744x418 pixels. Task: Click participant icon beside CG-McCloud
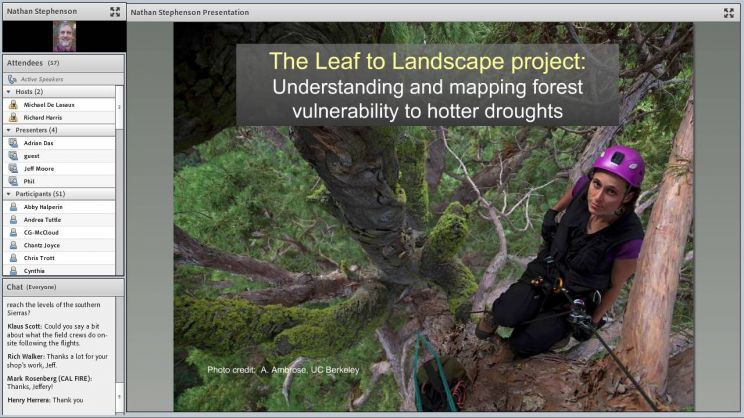[x=13, y=232]
